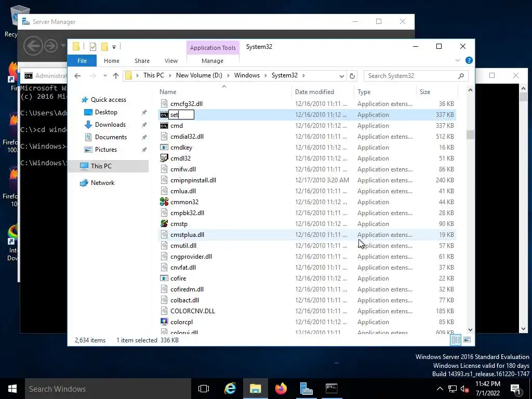Navigate back in File Explorer
This screenshot has width=532, height=399.
pos(78,76)
